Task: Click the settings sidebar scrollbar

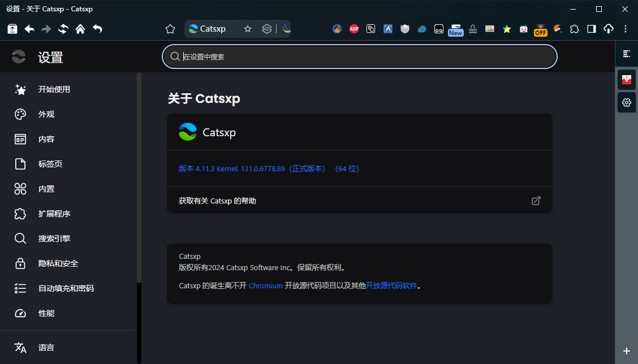Action: pyautogui.click(x=139, y=177)
